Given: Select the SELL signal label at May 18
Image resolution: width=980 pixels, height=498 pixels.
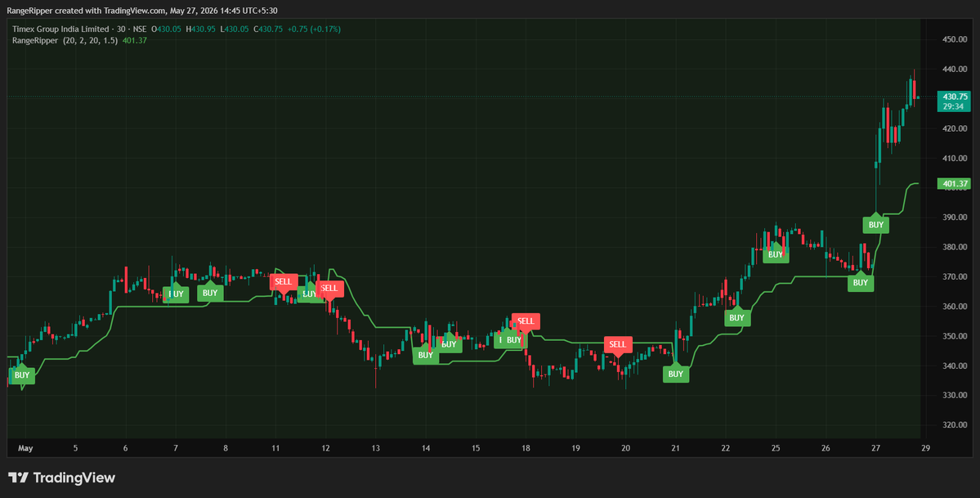Looking at the screenshot, I should [x=526, y=321].
